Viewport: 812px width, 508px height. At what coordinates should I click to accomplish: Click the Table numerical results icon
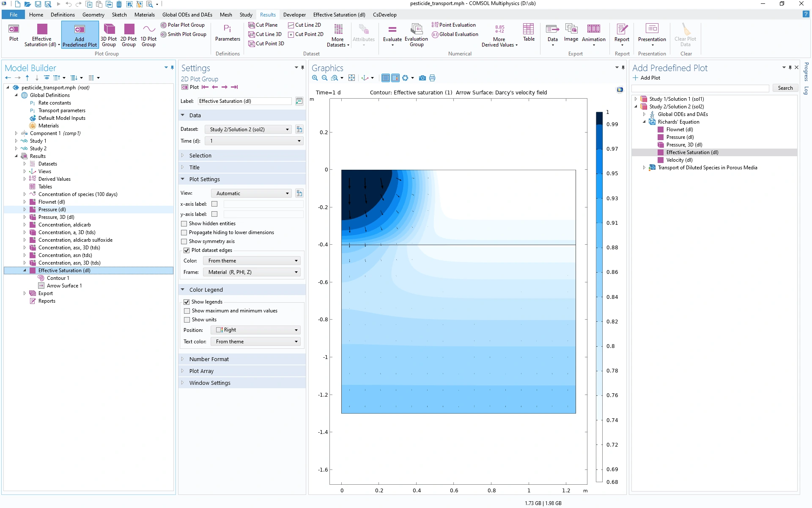[x=529, y=29]
